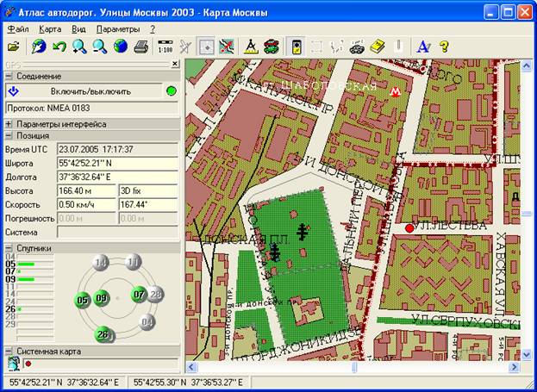Viewport: 537px width, 392px height.
Task: Click satellite 26 in the sky view
Action: pyautogui.click(x=102, y=333)
